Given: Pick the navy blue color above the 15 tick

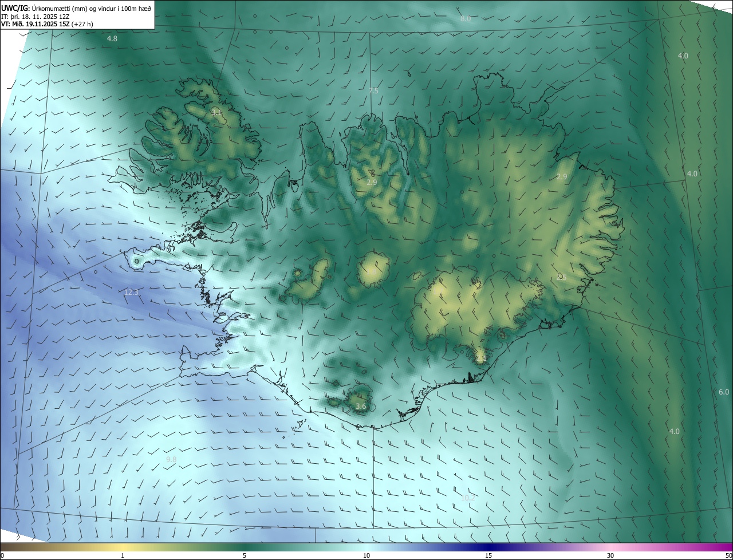Looking at the screenshot, I should tap(488, 547).
